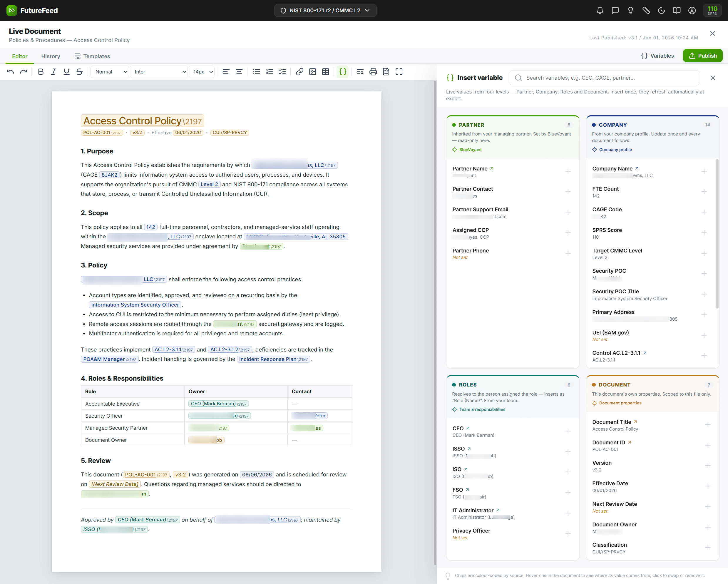Open the documentation book icon
This screenshot has width=728, height=584.
tap(677, 11)
